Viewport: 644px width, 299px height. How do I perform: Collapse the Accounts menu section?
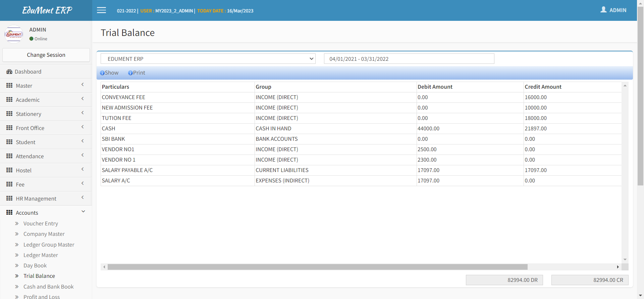click(83, 212)
